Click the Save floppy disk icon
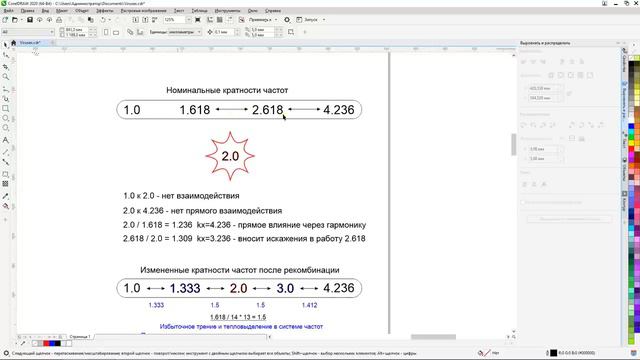This screenshot has height=360, width=640. (30, 20)
